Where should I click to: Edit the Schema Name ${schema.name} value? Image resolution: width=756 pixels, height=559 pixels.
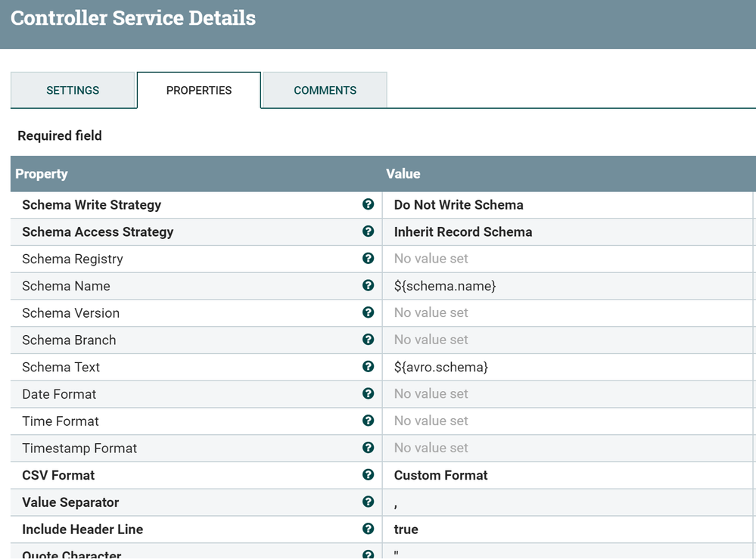(x=445, y=286)
